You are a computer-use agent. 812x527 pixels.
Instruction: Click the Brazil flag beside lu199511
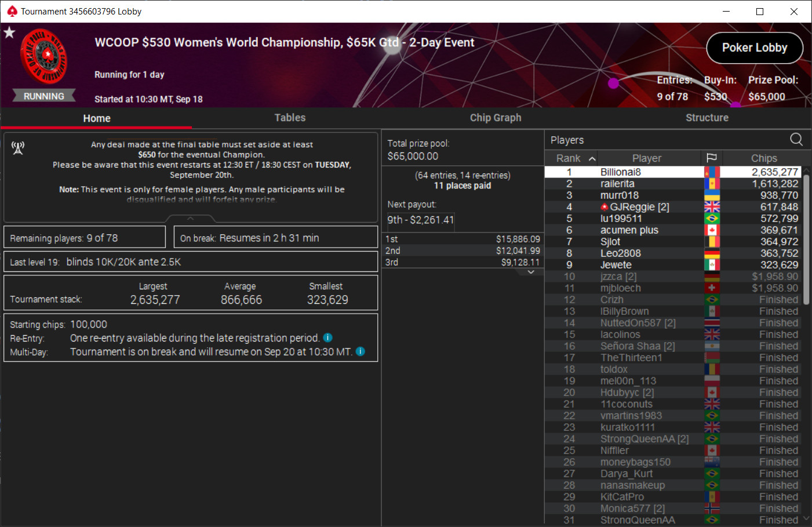click(x=712, y=218)
